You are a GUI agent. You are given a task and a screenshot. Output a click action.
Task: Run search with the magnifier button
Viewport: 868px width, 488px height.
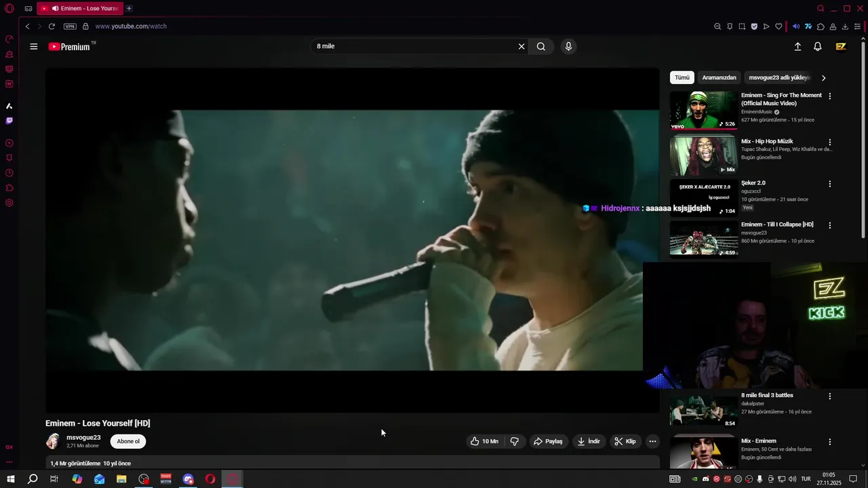(x=541, y=47)
